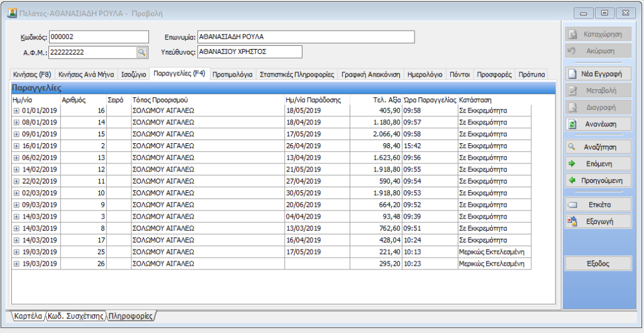The image size is (644, 333).
Task: Sort by Αριθμός column header
Action: [84, 100]
